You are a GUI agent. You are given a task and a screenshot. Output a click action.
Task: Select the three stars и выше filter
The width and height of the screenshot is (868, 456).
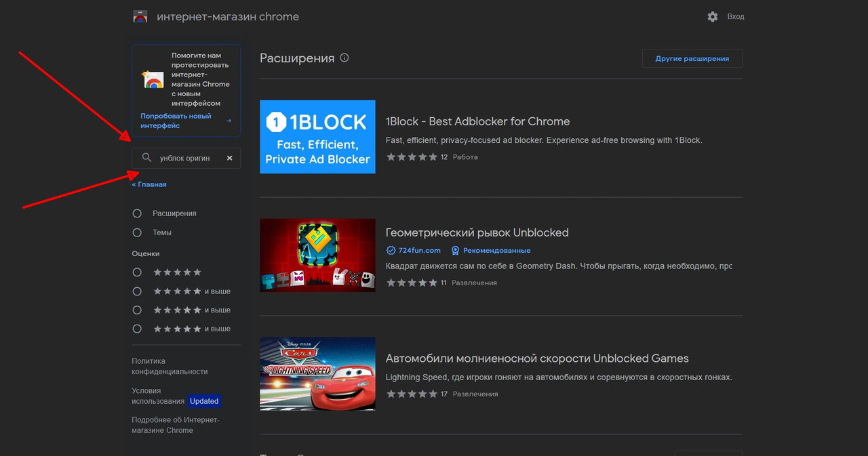137,310
